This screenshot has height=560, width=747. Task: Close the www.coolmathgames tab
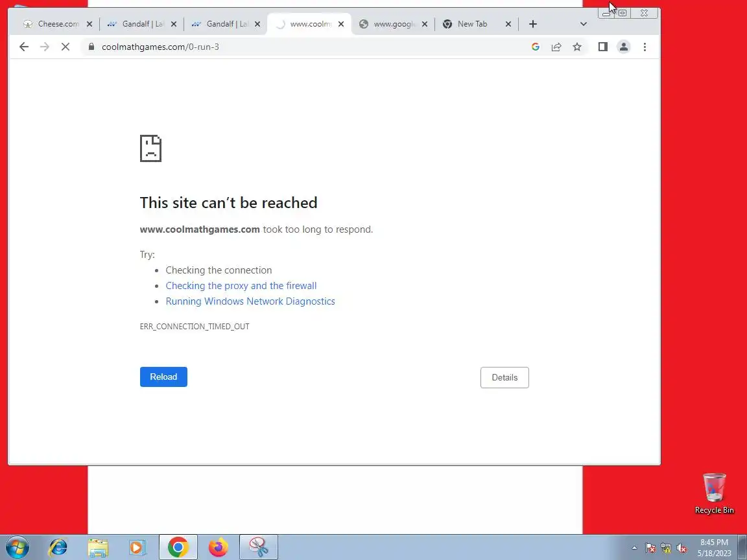341,24
